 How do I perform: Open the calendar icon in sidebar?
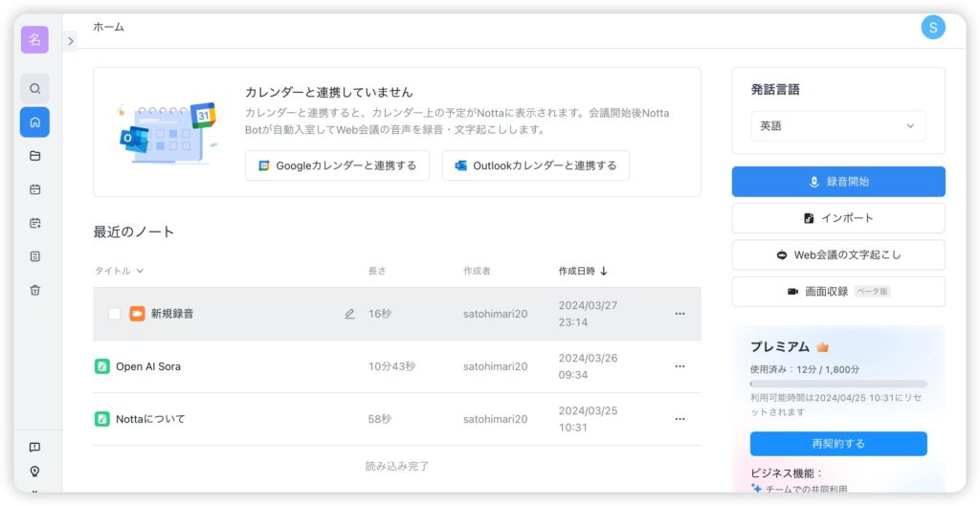34,189
